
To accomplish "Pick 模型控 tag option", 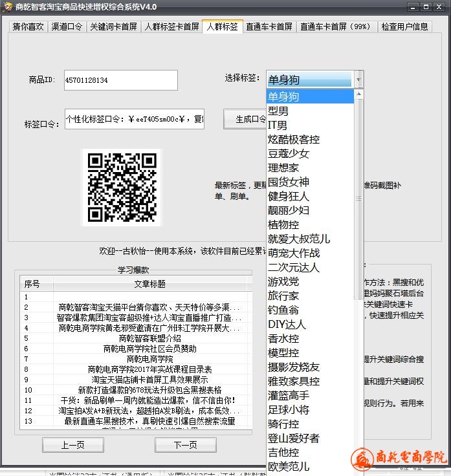I will point(310,352).
